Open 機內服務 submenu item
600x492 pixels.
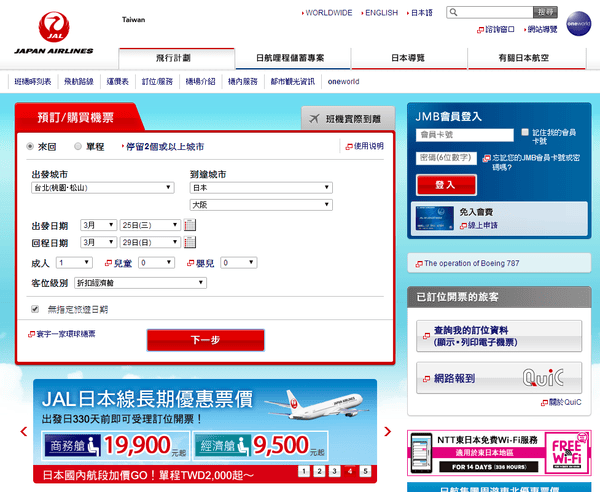pos(243,81)
